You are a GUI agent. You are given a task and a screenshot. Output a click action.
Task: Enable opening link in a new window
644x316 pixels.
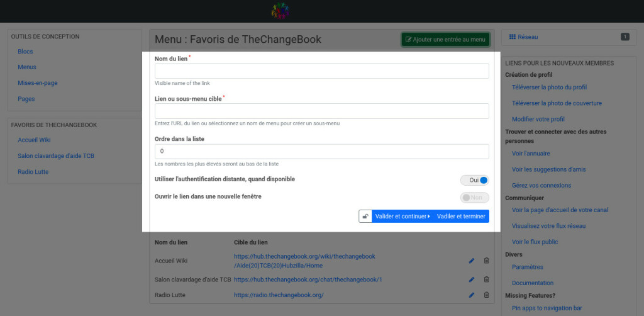point(474,197)
